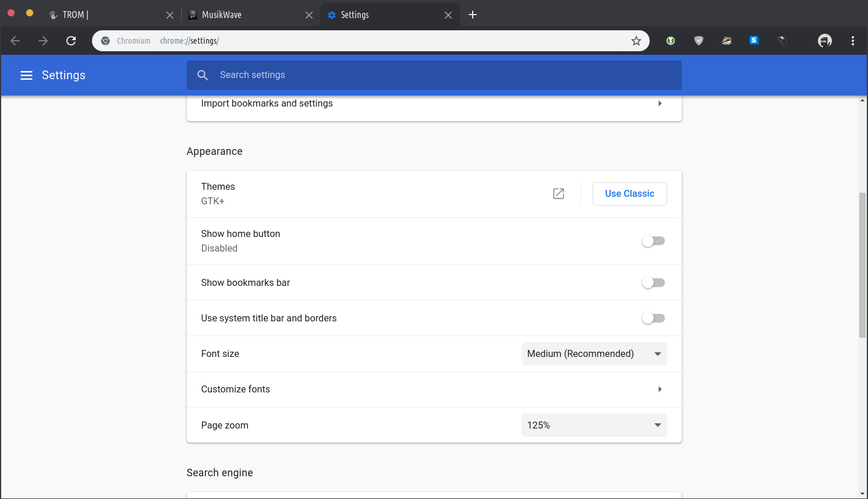Change the Page zoom dropdown
Image resolution: width=868 pixels, height=499 pixels.
tap(594, 425)
